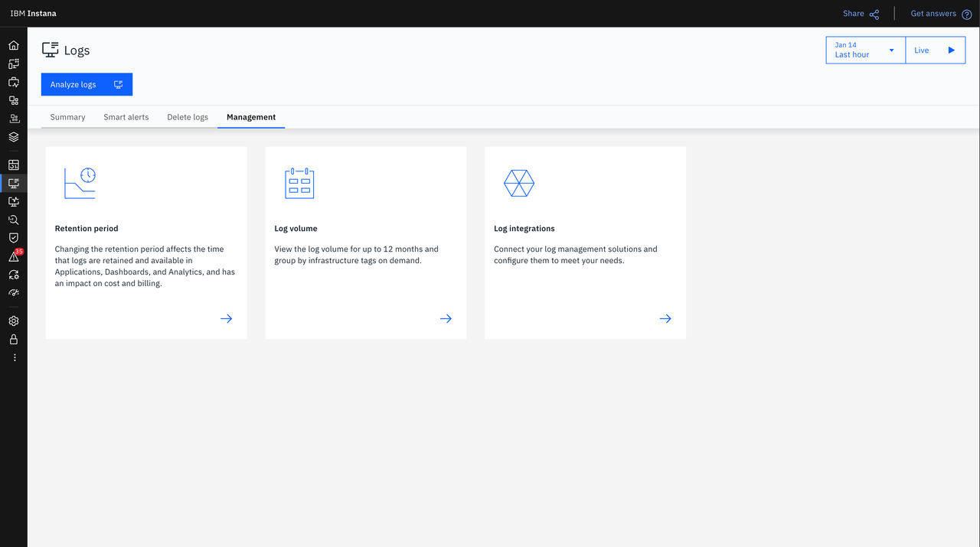
Task: Open Retention period card arrow
Action: [227, 318]
